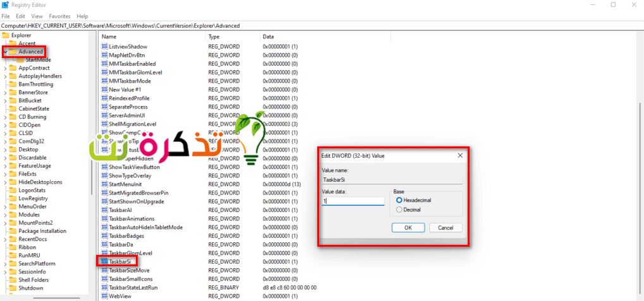Expand the AppContract key
The width and height of the screenshot is (644, 301).
coord(5,68)
